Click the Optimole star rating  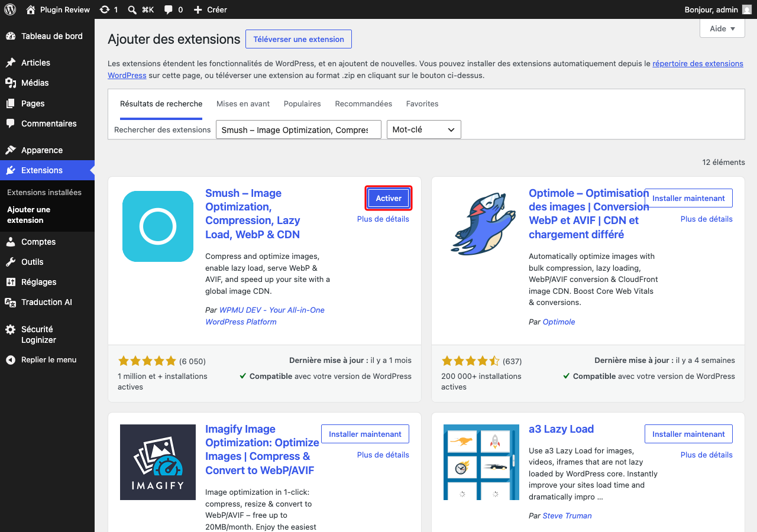click(471, 361)
